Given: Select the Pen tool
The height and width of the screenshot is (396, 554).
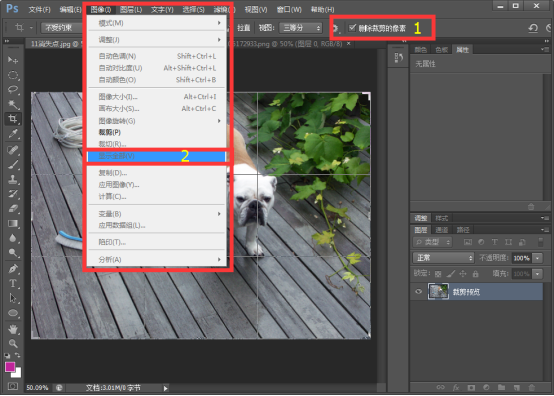Looking at the screenshot, I should click(x=13, y=268).
